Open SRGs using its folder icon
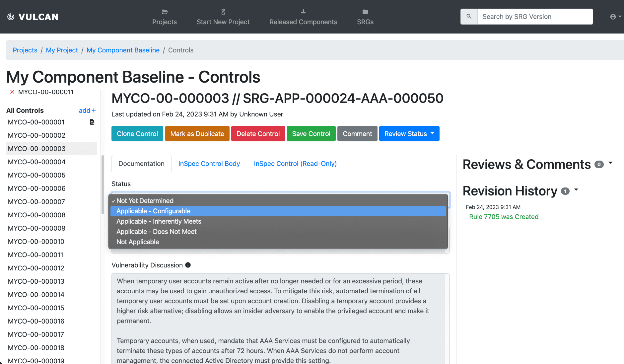Viewport: 624px width, 364px height. point(365,12)
